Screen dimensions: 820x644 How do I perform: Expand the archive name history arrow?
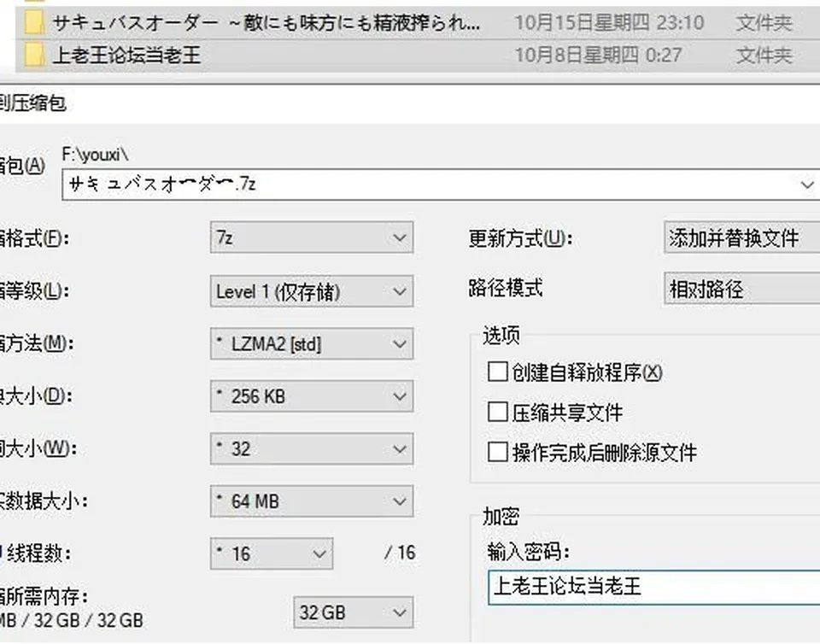(807, 184)
